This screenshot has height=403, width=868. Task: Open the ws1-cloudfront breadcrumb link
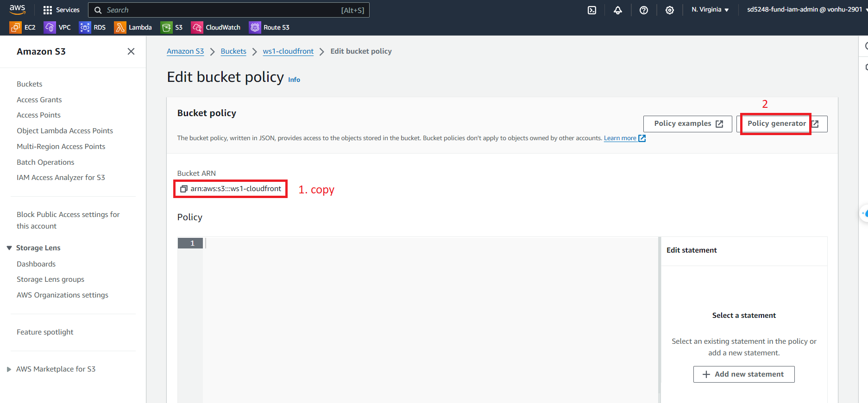pos(288,51)
